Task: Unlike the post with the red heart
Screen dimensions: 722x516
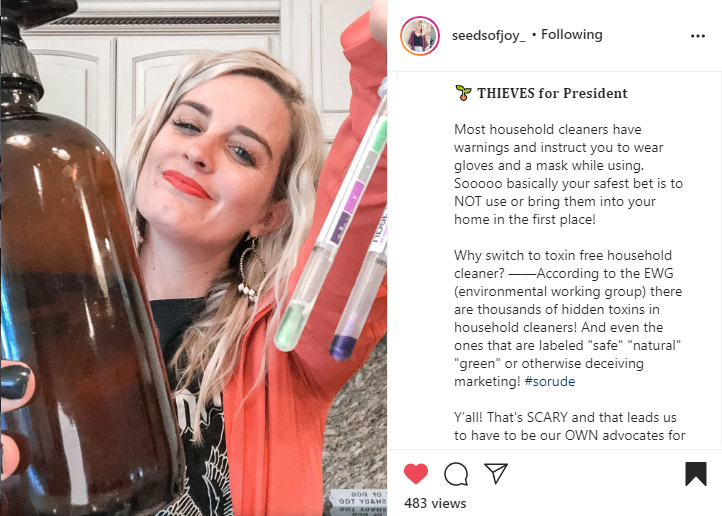Action: click(x=416, y=474)
